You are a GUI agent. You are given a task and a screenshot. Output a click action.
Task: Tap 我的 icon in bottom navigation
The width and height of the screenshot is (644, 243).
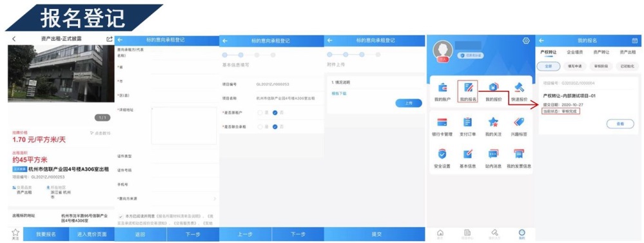point(522,233)
